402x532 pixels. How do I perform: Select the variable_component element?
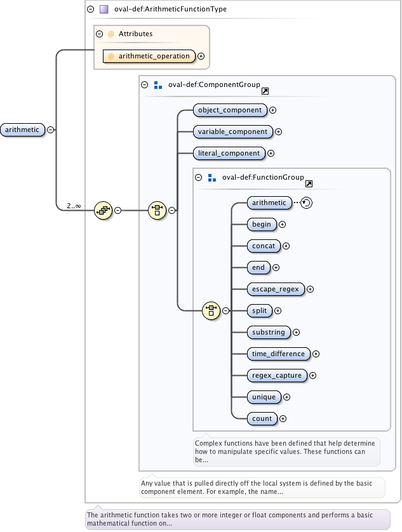point(233,131)
